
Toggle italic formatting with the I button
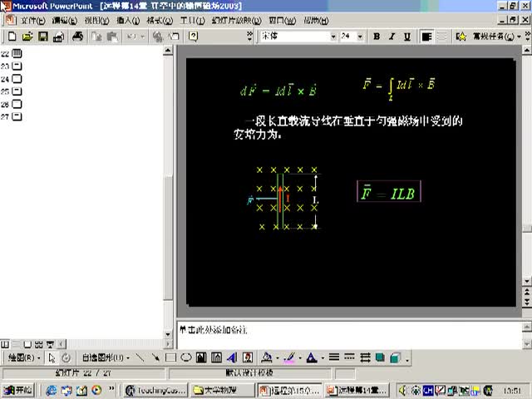pos(392,37)
